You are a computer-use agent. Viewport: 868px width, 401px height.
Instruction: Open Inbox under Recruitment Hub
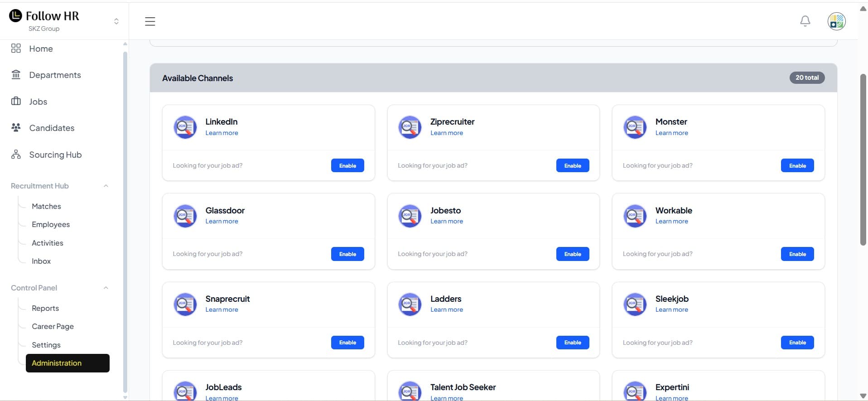[41, 261]
